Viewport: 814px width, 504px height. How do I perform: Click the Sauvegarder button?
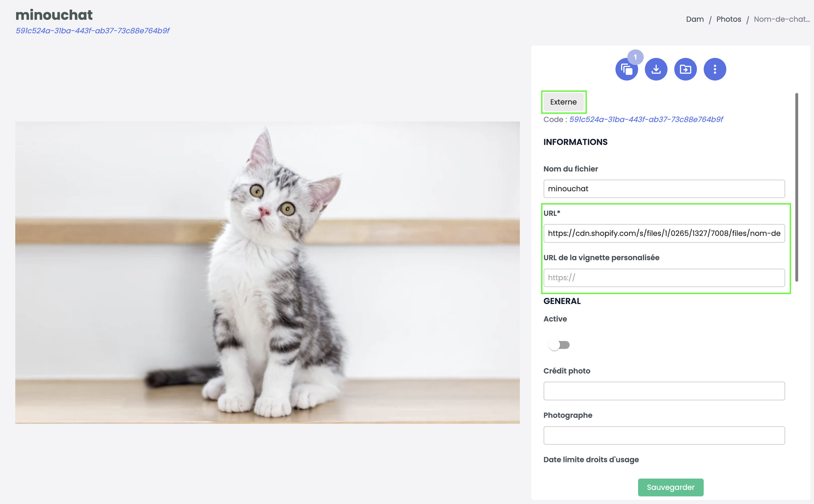[x=671, y=487]
